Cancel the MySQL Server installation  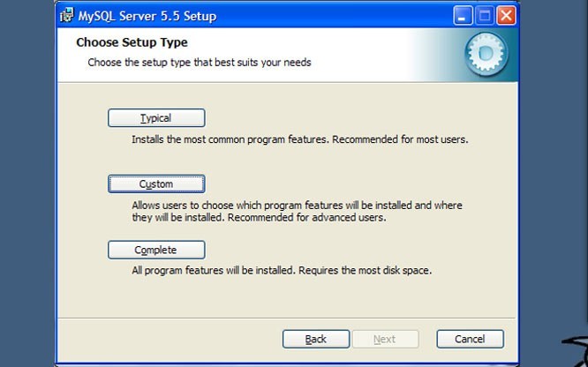point(470,339)
